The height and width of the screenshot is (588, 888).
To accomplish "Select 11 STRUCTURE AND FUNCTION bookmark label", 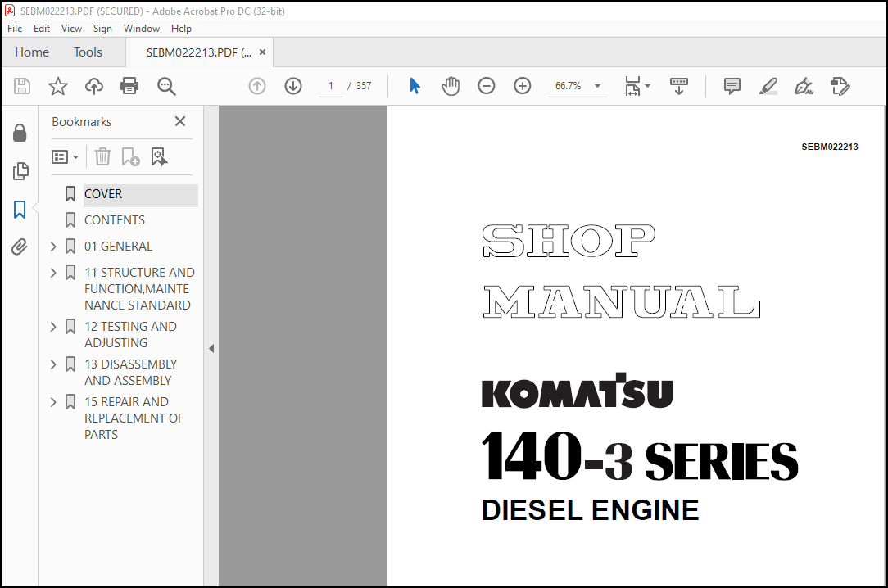I will (139, 288).
